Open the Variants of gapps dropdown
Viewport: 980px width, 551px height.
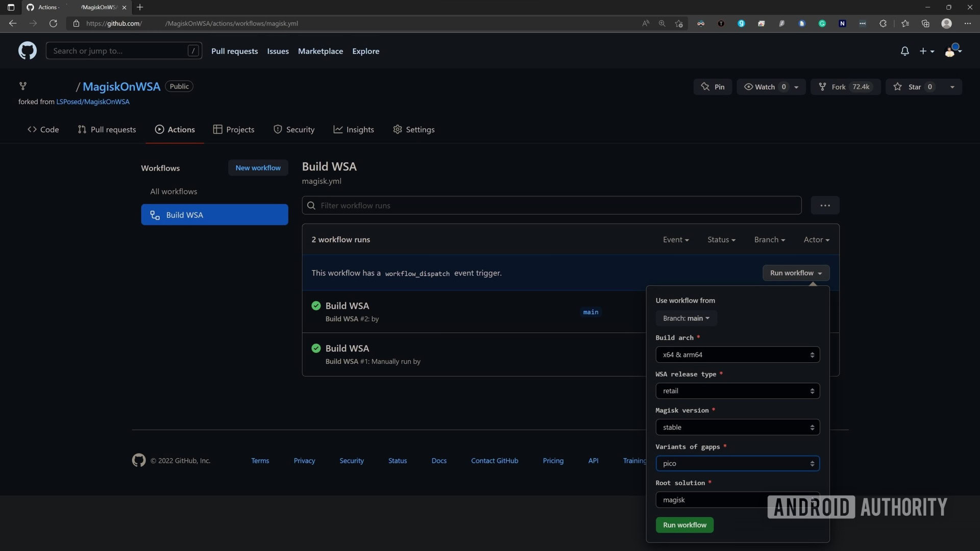point(737,463)
